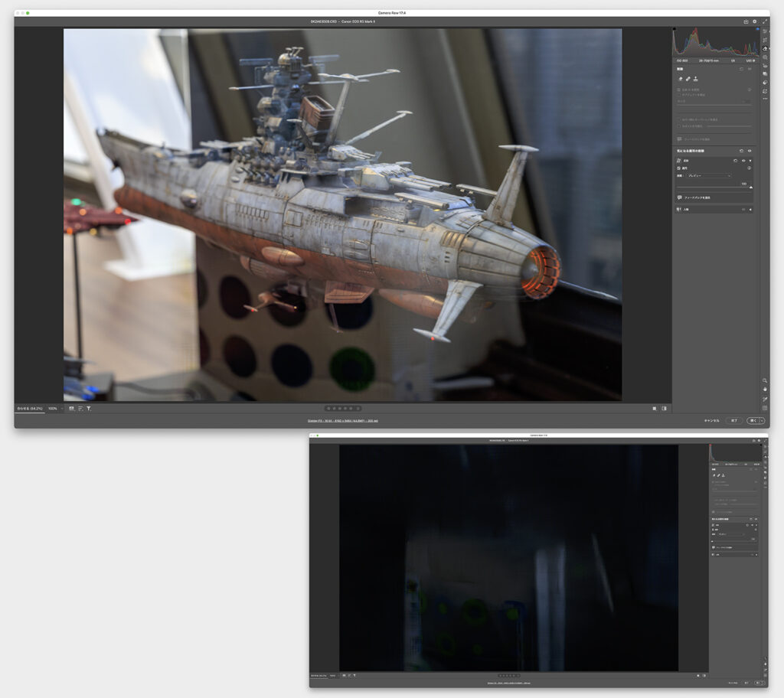Viewport: 784px width, 698px height.
Task: Toggle the overlay visibility checkbox
Action: click(678, 119)
